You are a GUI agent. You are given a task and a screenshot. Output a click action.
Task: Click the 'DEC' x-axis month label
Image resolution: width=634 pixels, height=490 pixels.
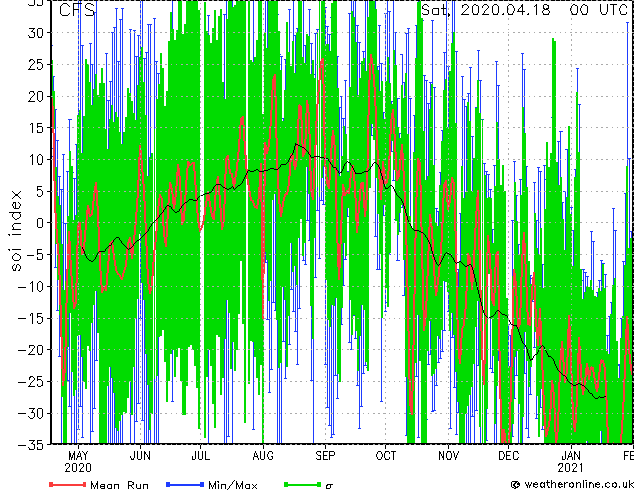click(x=509, y=456)
